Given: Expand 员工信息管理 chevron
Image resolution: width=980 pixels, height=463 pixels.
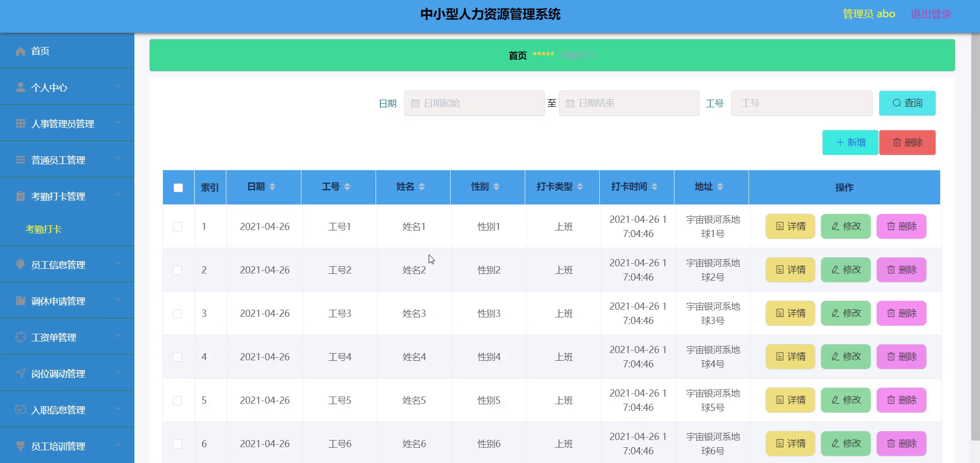Looking at the screenshot, I should point(118,263).
